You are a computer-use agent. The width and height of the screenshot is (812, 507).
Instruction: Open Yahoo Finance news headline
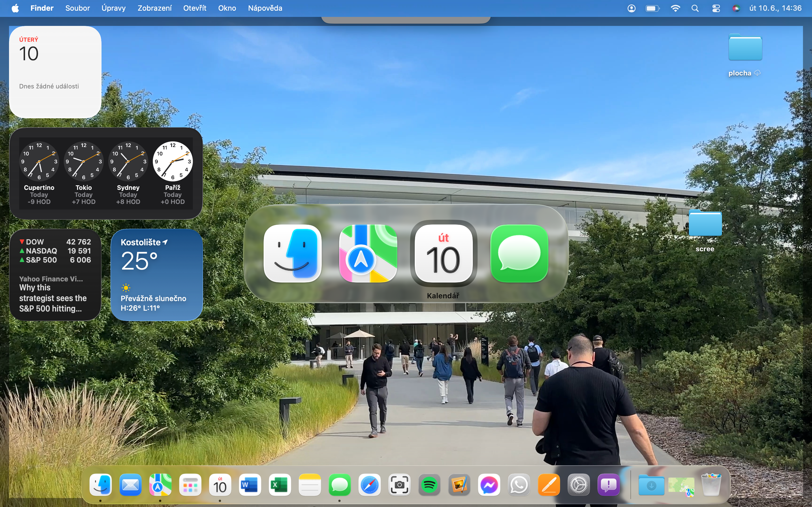(53, 298)
